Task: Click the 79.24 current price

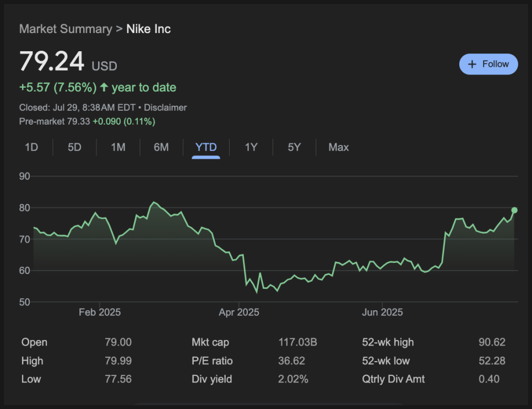Action: [52, 61]
